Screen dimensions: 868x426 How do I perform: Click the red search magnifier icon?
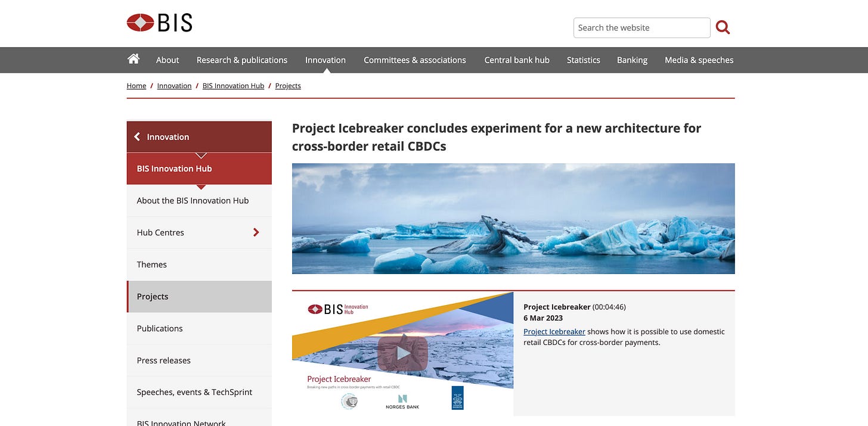723,27
